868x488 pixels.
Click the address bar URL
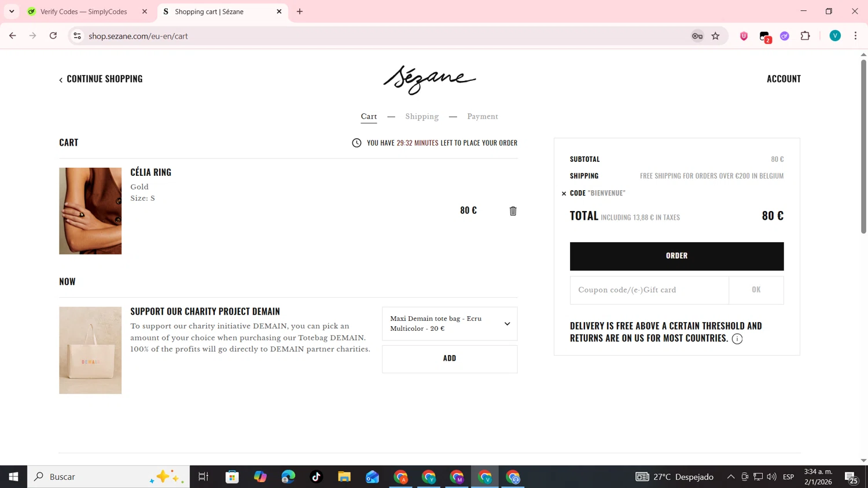tap(138, 36)
